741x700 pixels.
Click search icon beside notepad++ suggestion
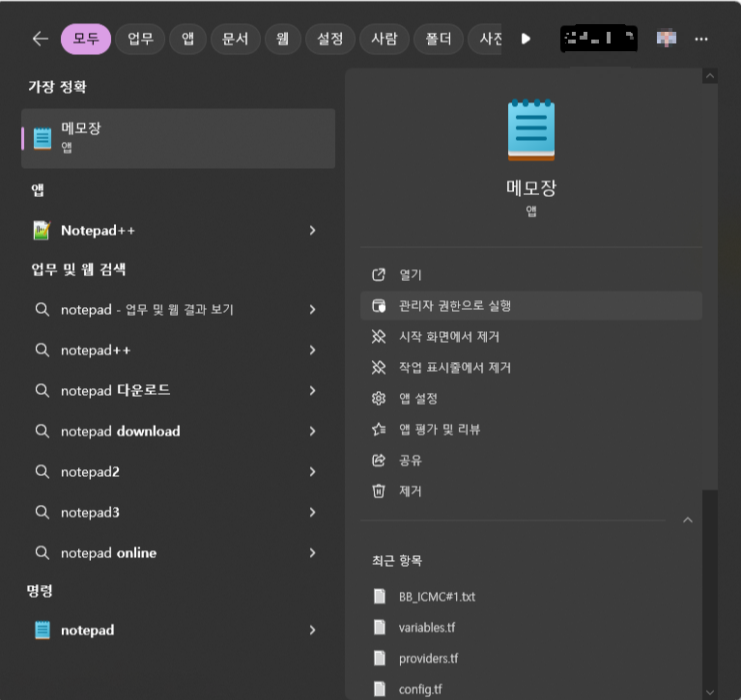[x=43, y=350]
